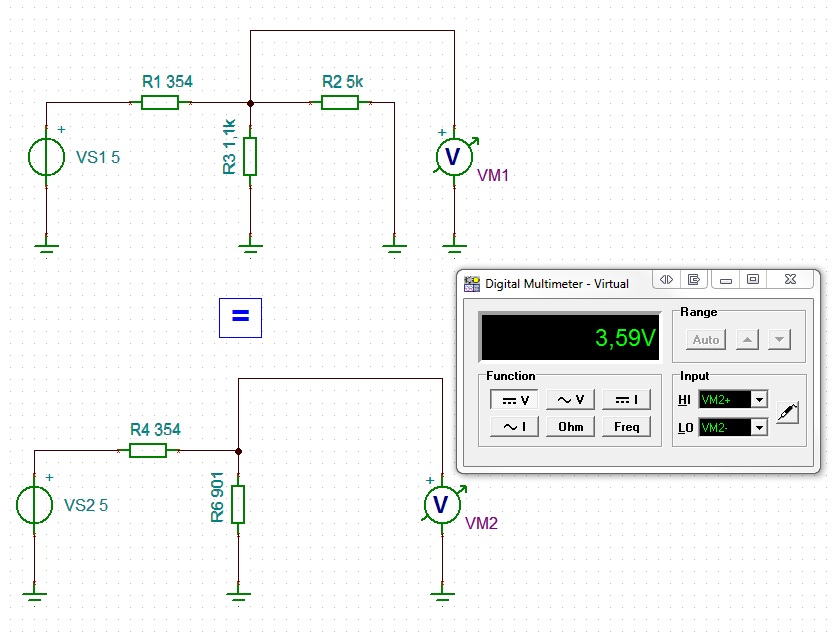Select the DC voltage function button

[x=514, y=400]
